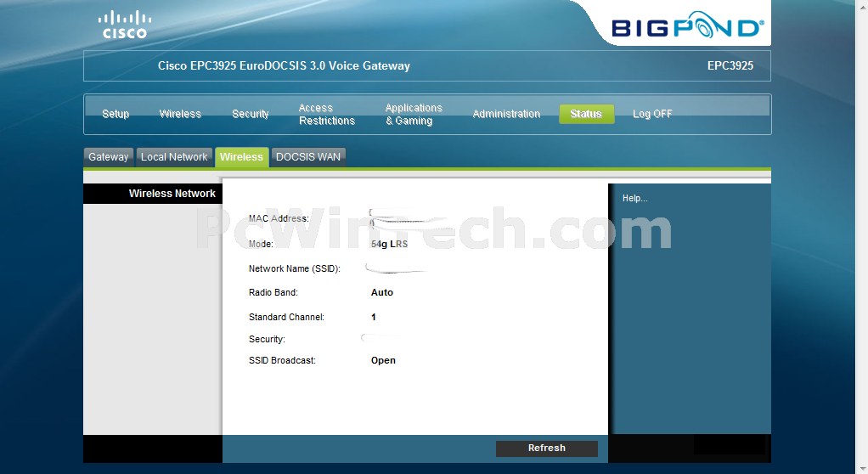
Task: Click the Security label
Action: click(267, 339)
